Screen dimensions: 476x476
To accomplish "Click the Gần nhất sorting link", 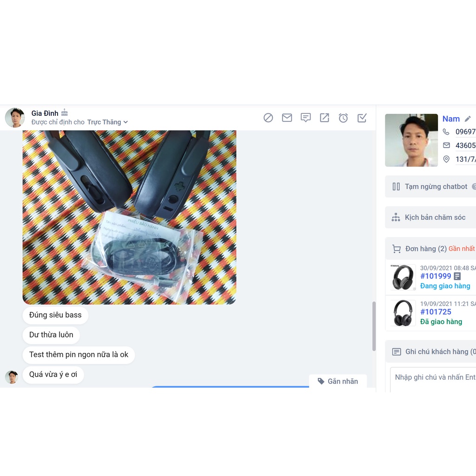I will click(x=461, y=249).
